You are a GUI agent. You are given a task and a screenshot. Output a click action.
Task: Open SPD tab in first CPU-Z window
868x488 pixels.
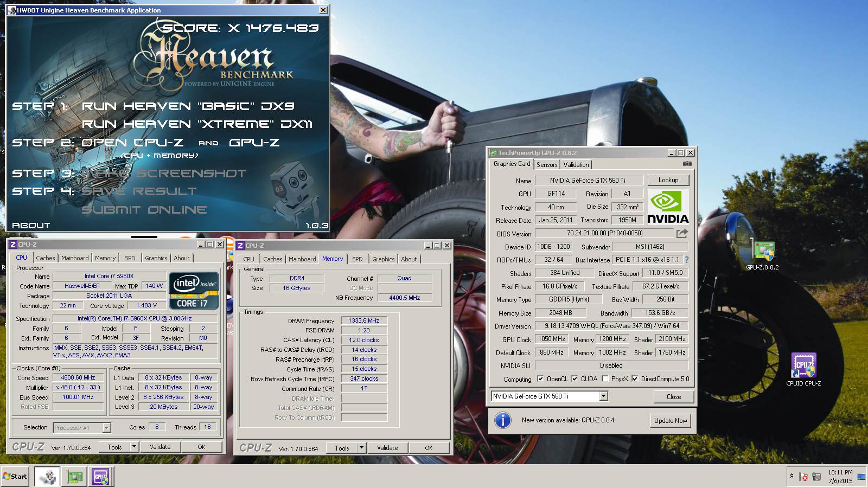[x=130, y=258]
